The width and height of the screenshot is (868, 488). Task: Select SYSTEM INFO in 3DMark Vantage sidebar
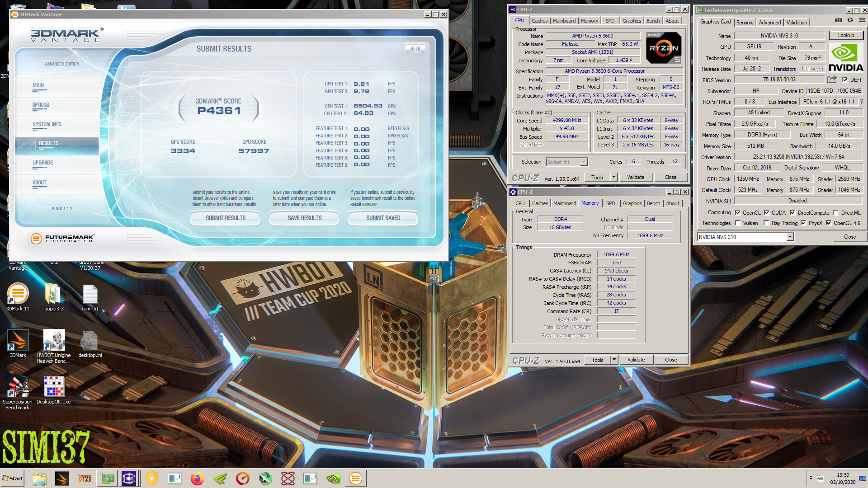(47, 124)
